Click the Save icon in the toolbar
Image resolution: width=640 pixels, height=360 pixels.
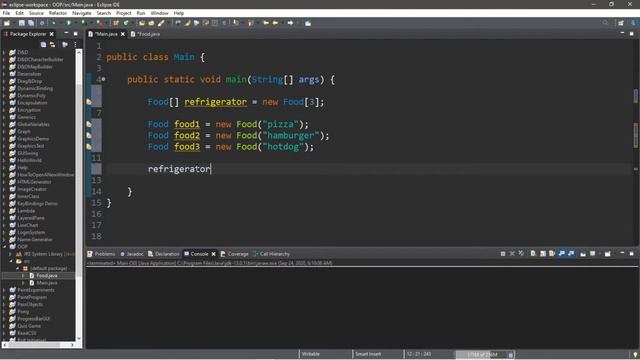point(22,23)
